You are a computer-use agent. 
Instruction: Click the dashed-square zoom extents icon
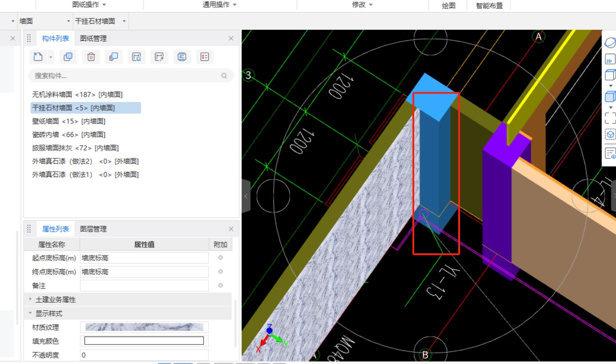tap(610, 118)
